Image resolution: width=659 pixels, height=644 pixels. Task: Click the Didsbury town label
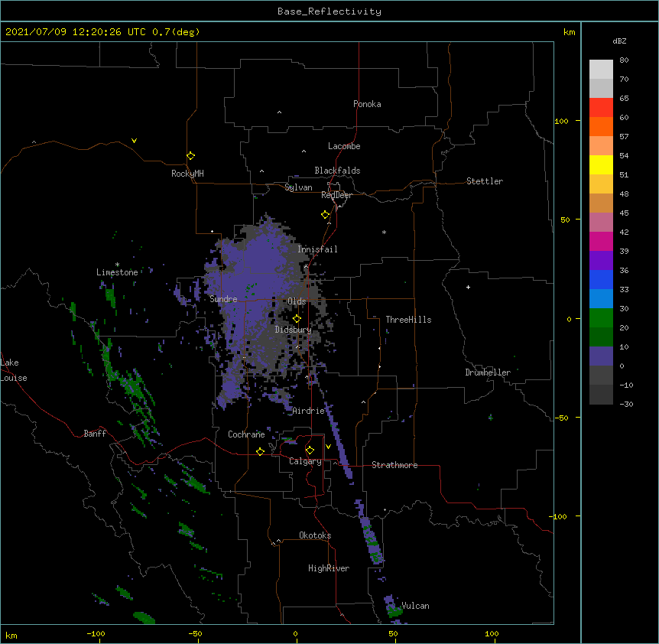tap(294, 330)
